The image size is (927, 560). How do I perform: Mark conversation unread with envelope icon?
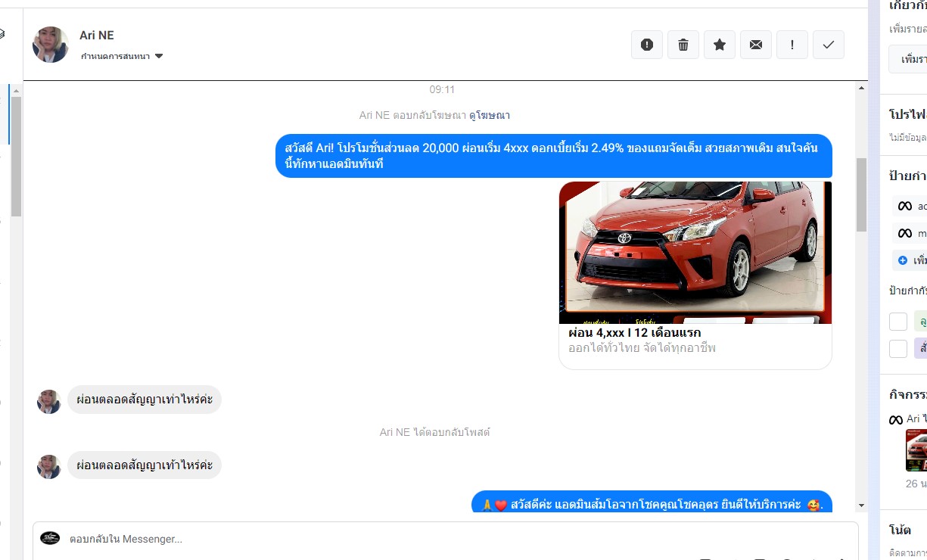pyautogui.click(x=756, y=45)
